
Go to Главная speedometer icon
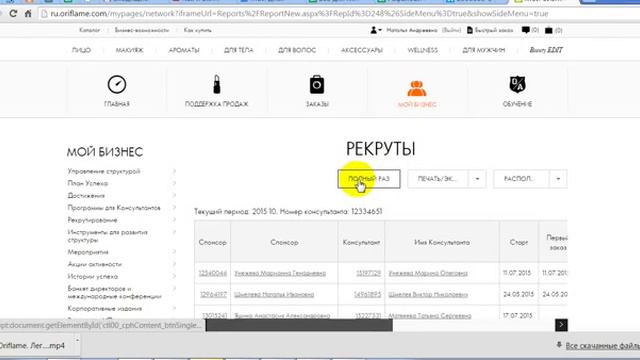click(x=117, y=84)
